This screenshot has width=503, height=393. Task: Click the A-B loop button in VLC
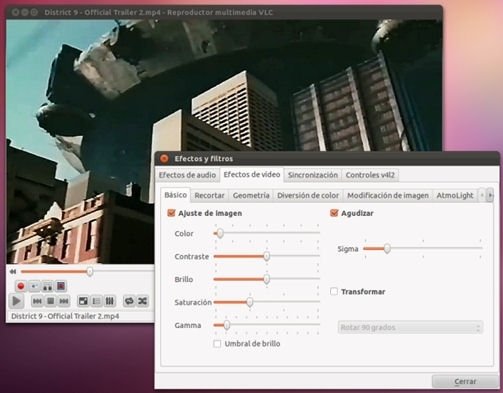click(x=47, y=286)
